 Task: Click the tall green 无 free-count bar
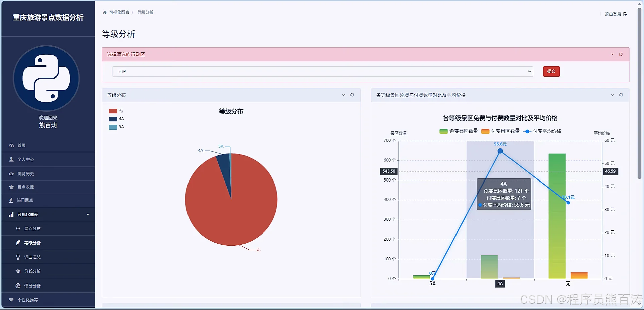coord(557,216)
